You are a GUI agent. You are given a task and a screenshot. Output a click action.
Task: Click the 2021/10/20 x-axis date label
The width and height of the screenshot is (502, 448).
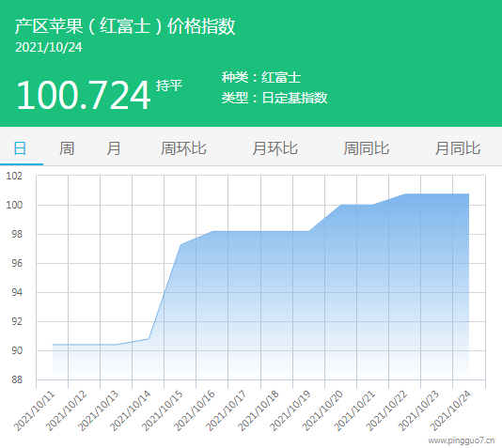322,410
